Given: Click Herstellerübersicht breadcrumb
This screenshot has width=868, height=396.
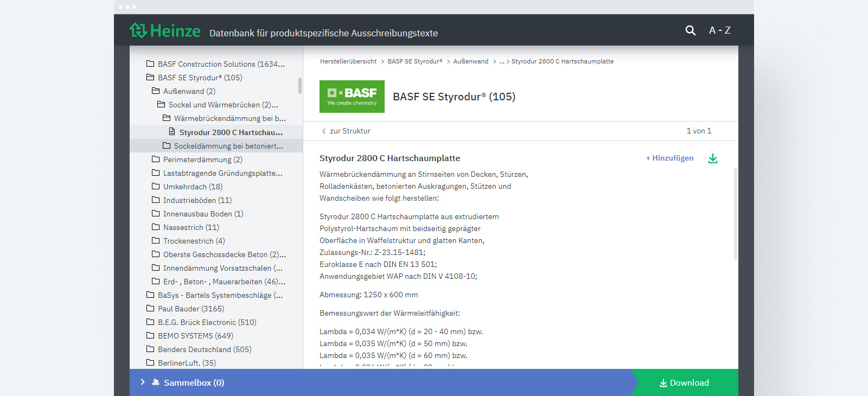Looking at the screenshot, I should click(348, 61).
